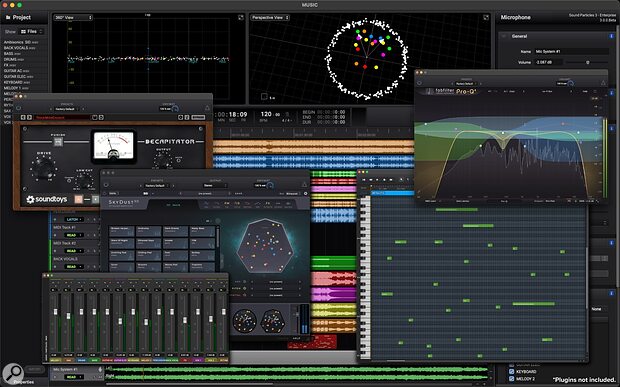620x387 pixels.
Task: Go to next preset in Decapitator
Action: 29,117
